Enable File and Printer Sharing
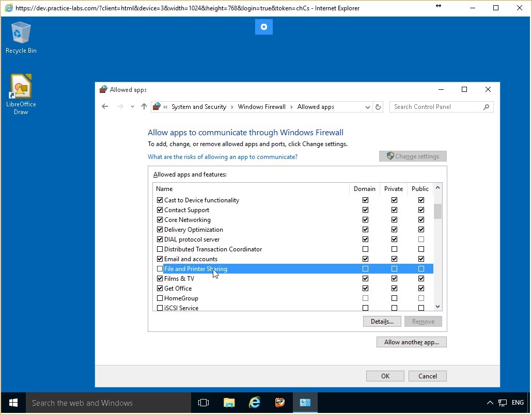532x415 pixels. click(160, 268)
